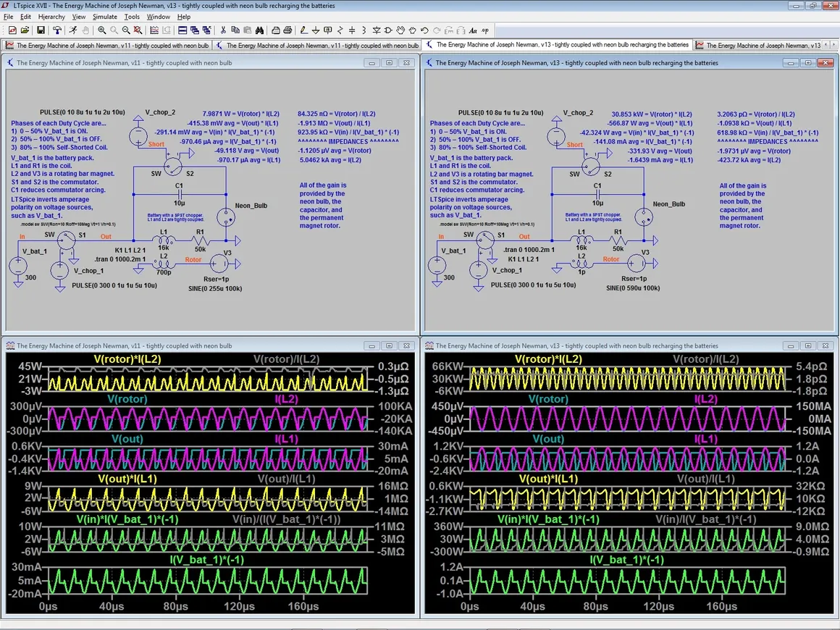Click the V(rotor)*I(L2) trace label in v11 plot

[127, 360]
